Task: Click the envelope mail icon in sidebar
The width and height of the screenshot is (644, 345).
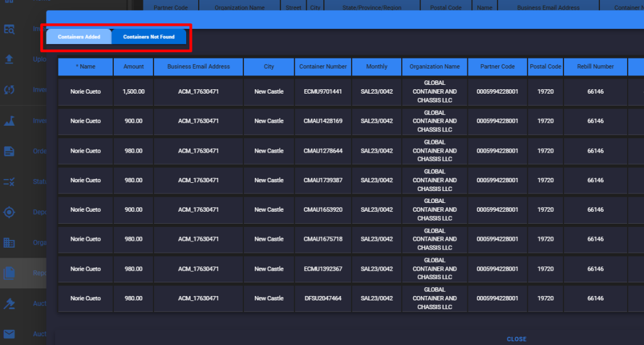Action: coord(9,334)
